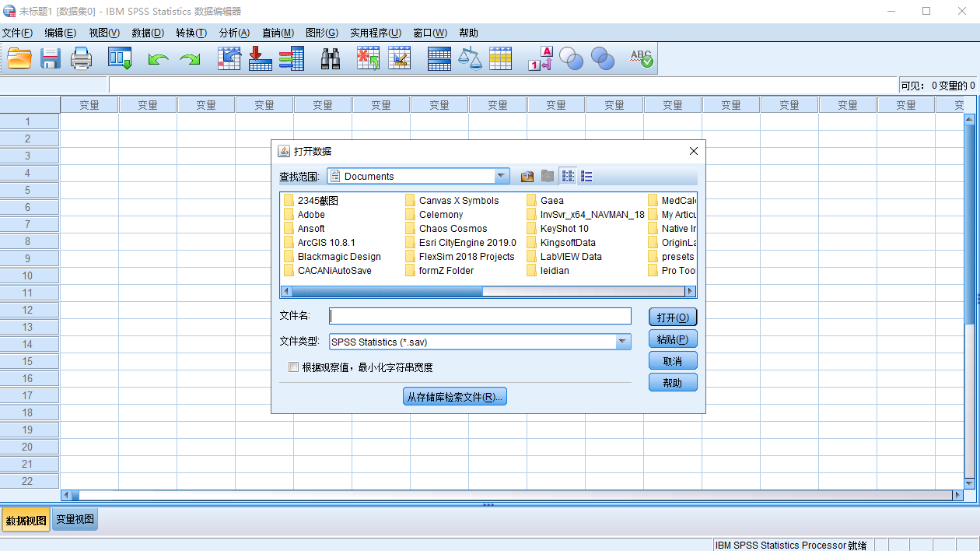
Task: Click the 帮助 button in dialog
Action: 673,383
